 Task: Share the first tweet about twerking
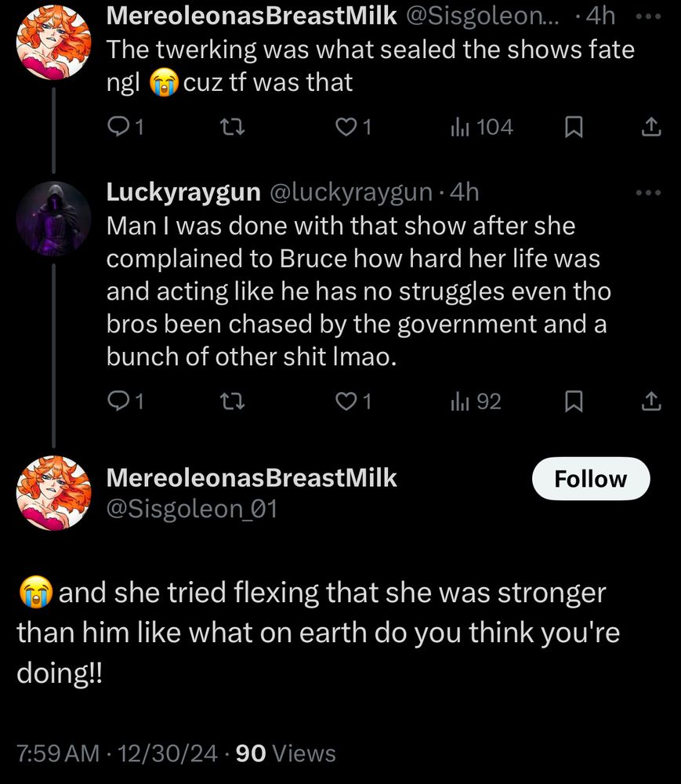[651, 127]
